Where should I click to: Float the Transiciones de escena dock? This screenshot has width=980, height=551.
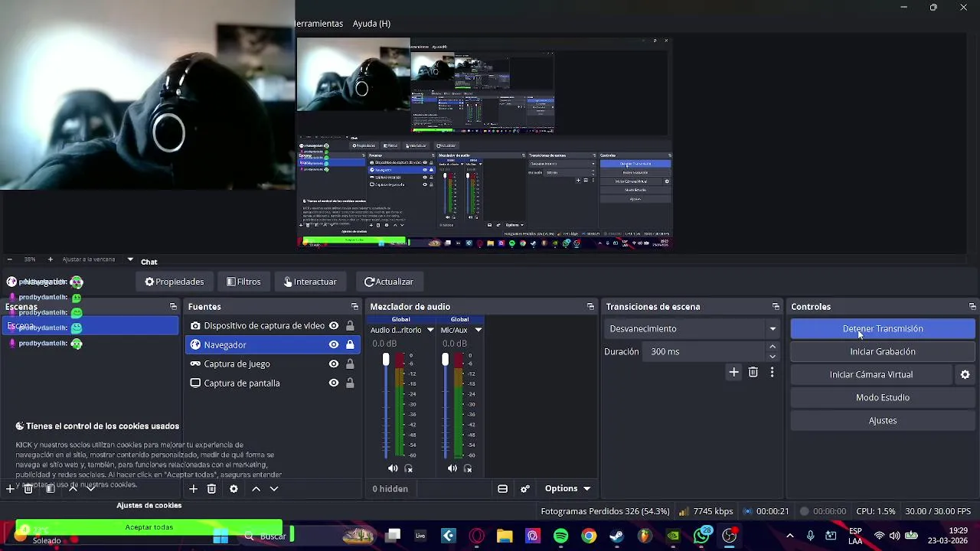(x=776, y=306)
